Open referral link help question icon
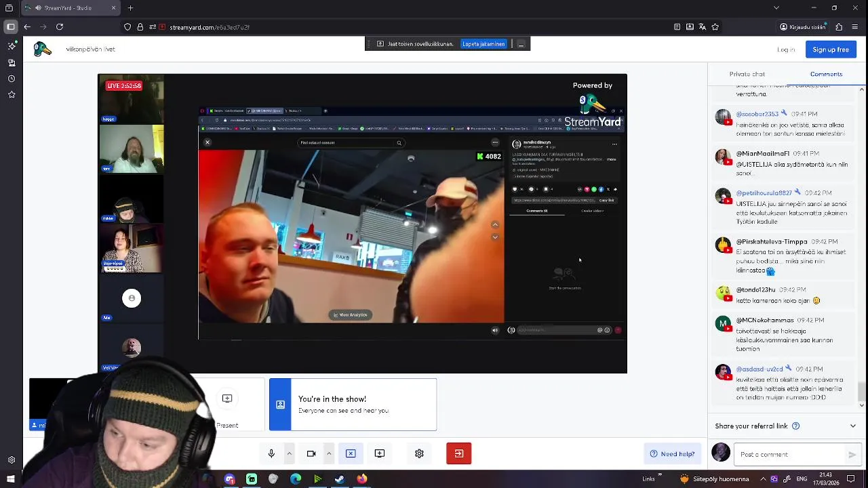The image size is (868, 488). coord(796,426)
